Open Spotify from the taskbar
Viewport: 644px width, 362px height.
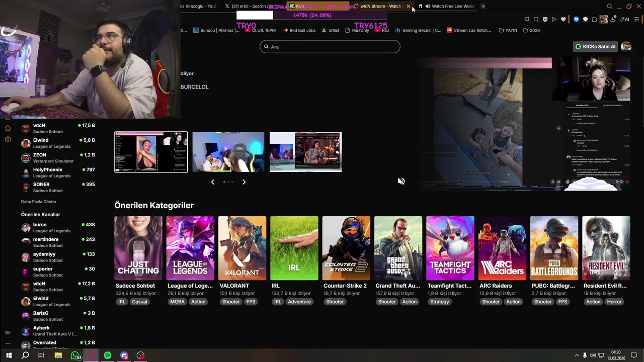(108, 355)
